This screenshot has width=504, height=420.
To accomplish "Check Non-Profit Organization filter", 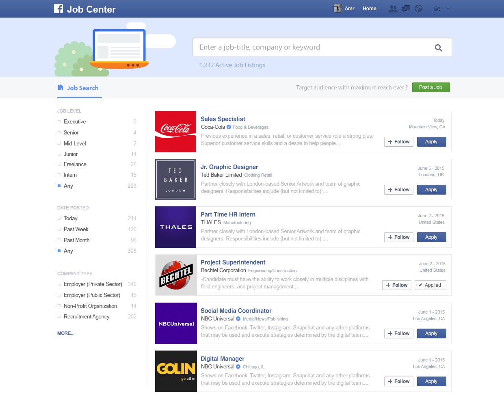I will (x=59, y=306).
